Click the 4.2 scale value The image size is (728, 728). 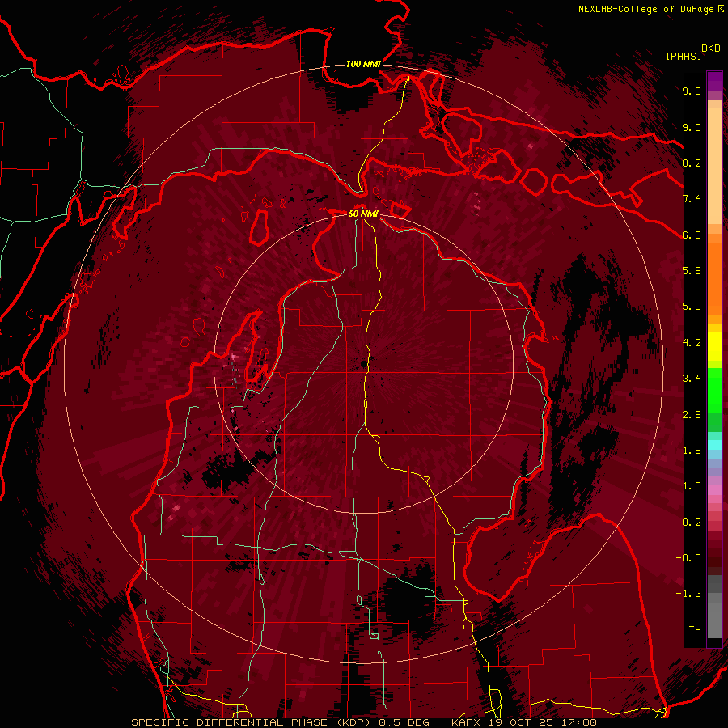tap(692, 343)
